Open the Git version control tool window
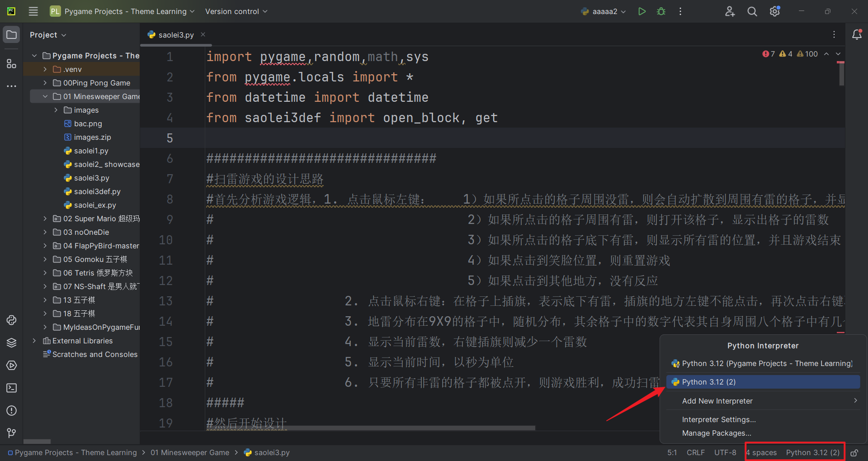Viewport: 868px width, 461px height. (x=11, y=433)
